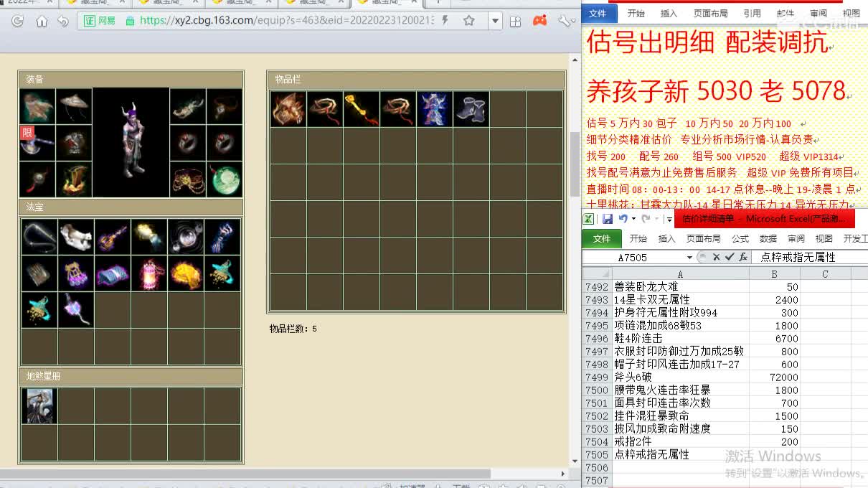
Task: Confirm cell entry with checkmark button
Action: pyautogui.click(x=729, y=257)
